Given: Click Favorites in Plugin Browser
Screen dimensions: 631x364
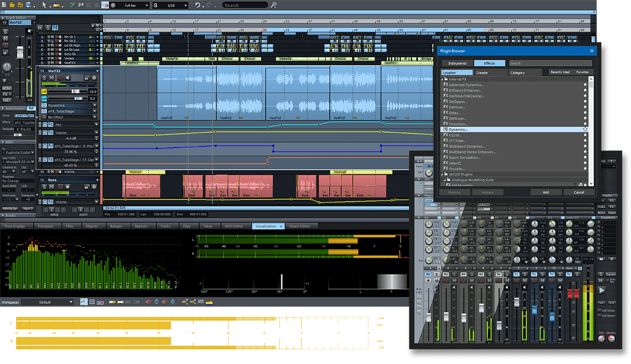Looking at the screenshot, I should [x=582, y=72].
